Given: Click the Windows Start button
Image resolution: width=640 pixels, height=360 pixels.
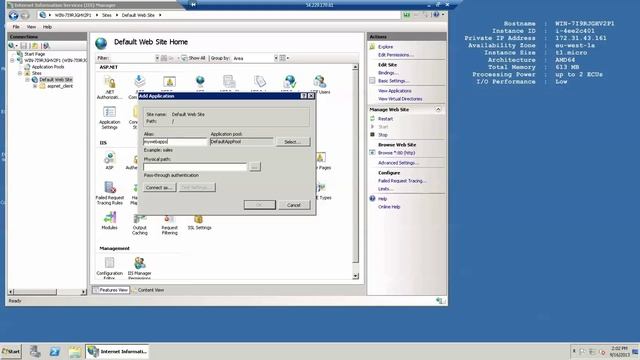Looking at the screenshot, I should pyautogui.click(x=11, y=351).
